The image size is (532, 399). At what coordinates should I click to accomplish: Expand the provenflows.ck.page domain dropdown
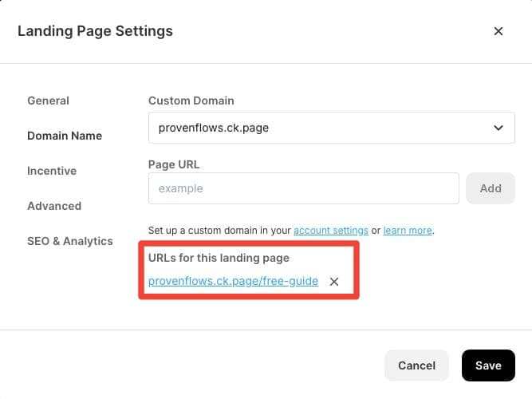pyautogui.click(x=332, y=128)
